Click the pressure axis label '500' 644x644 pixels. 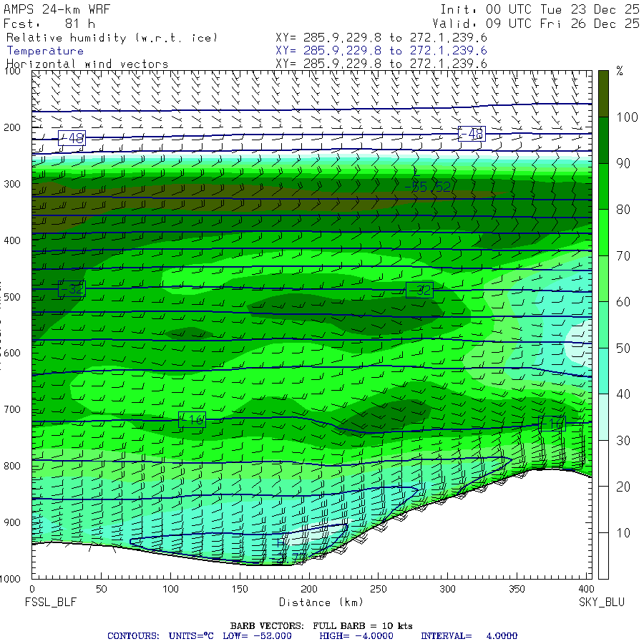coord(12,297)
